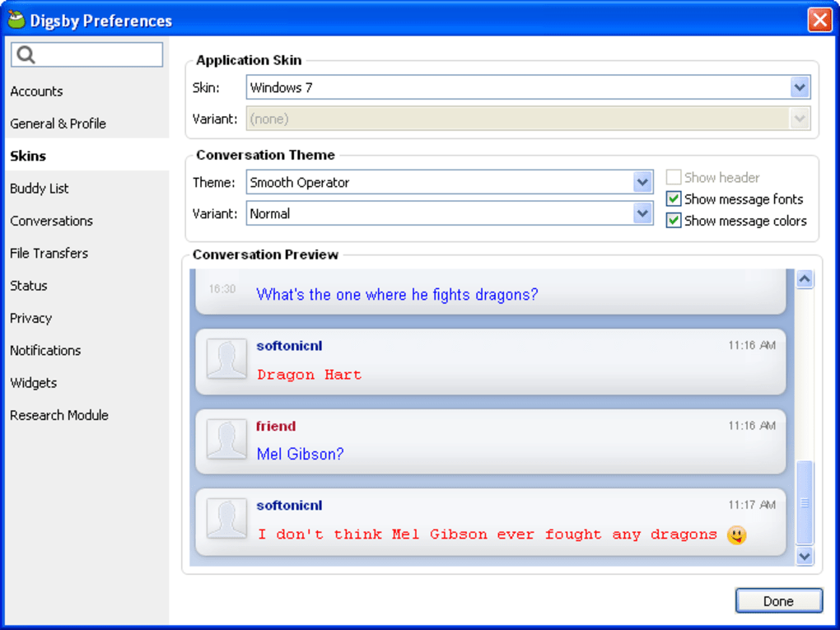840x630 pixels.
Task: Click the message 'I don't think Mel Gibson ever fought any dragons'
Action: (488, 534)
